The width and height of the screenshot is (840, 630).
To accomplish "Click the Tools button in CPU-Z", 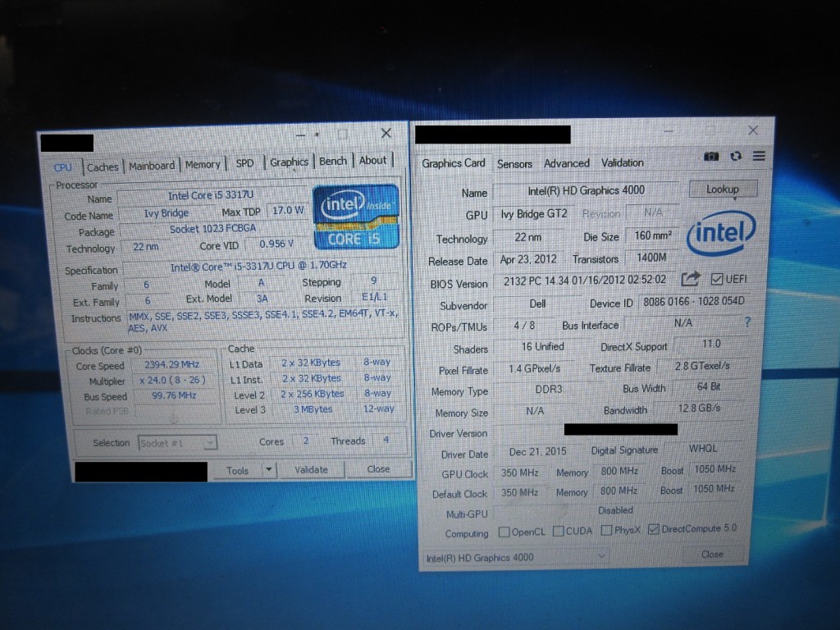I will 237,470.
